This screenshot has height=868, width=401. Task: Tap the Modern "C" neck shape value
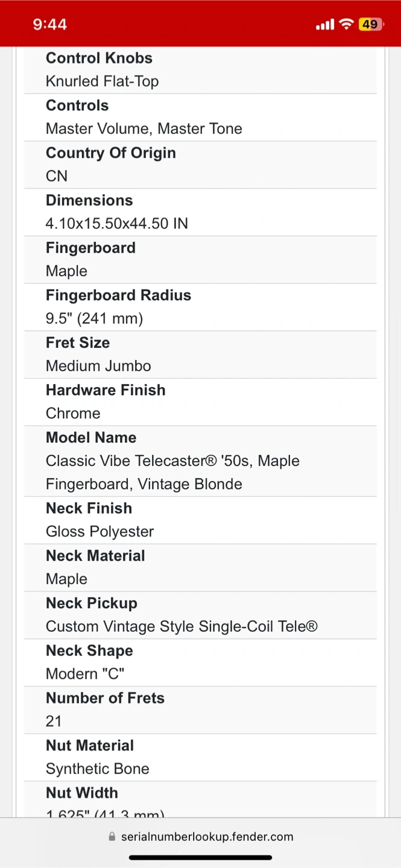click(x=85, y=674)
